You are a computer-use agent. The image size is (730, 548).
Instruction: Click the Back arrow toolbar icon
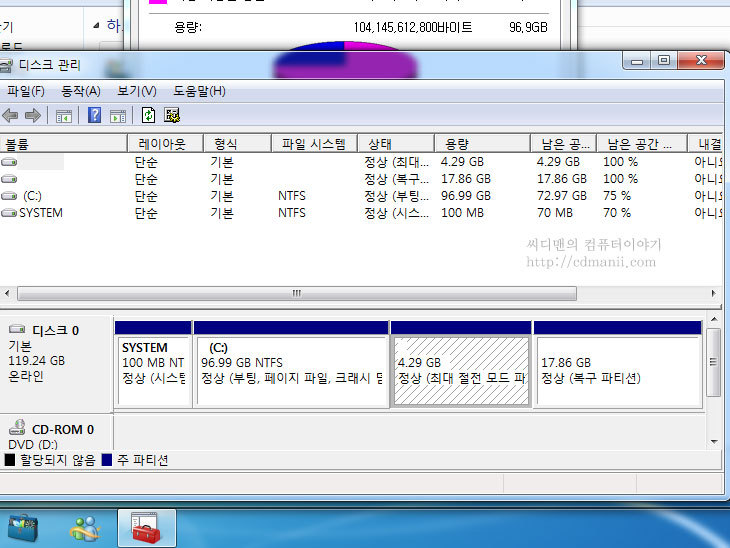pos(10,116)
